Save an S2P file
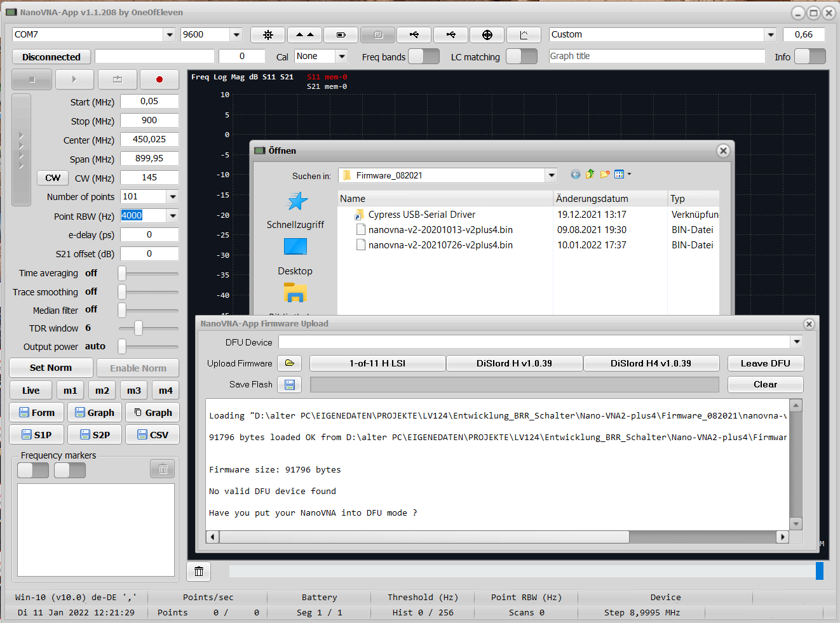This screenshot has width=840, height=623. (x=95, y=435)
